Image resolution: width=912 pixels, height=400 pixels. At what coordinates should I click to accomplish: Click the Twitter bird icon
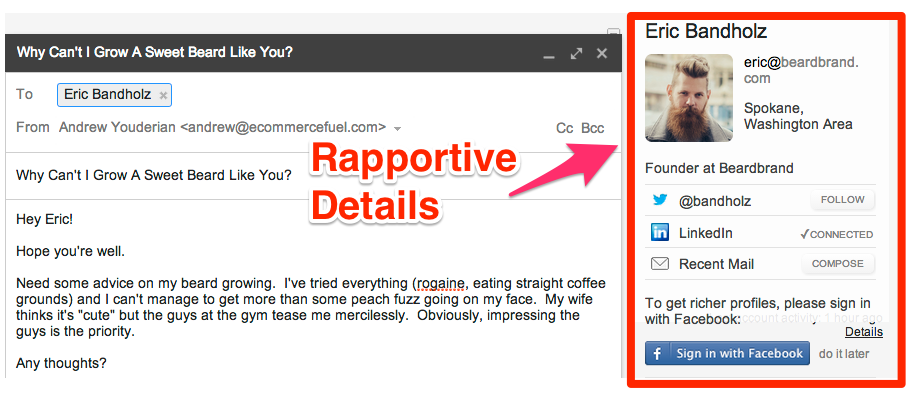(x=660, y=200)
